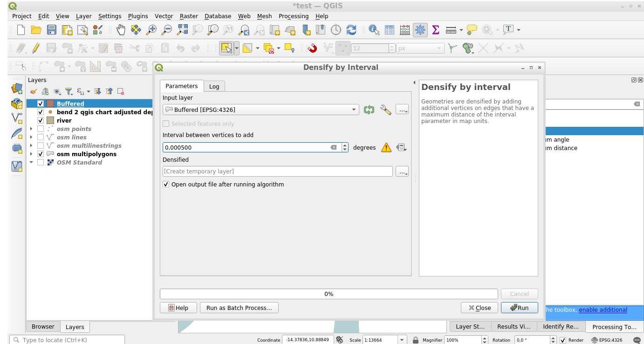The width and height of the screenshot is (644, 344).
Task: Open the New Print Layout icon
Action: 67,30
